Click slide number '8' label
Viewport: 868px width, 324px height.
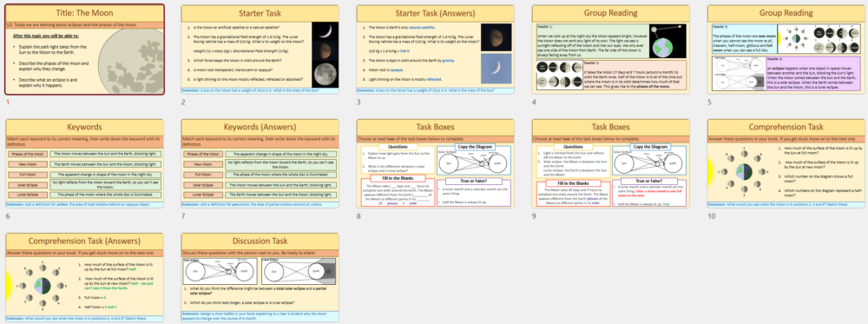tap(358, 216)
